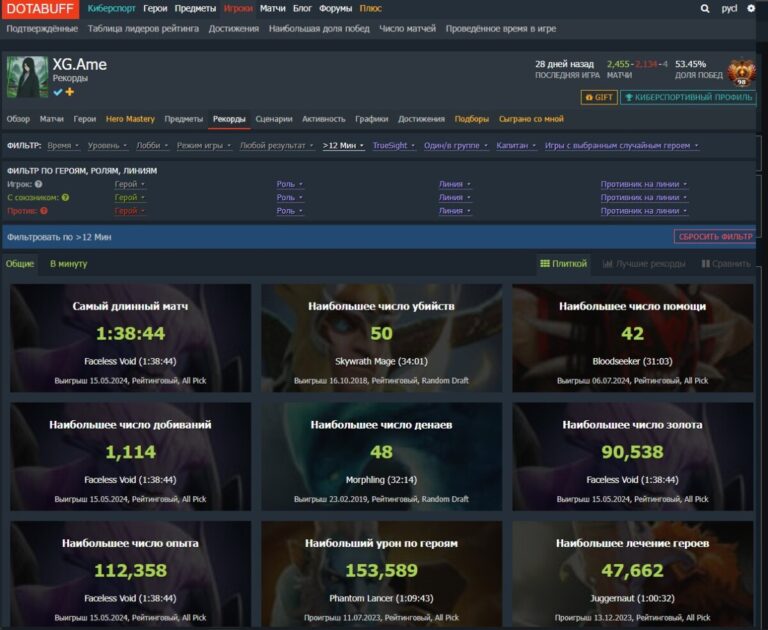
Task: Open Киберспорт in top navigation
Action: (111, 8)
